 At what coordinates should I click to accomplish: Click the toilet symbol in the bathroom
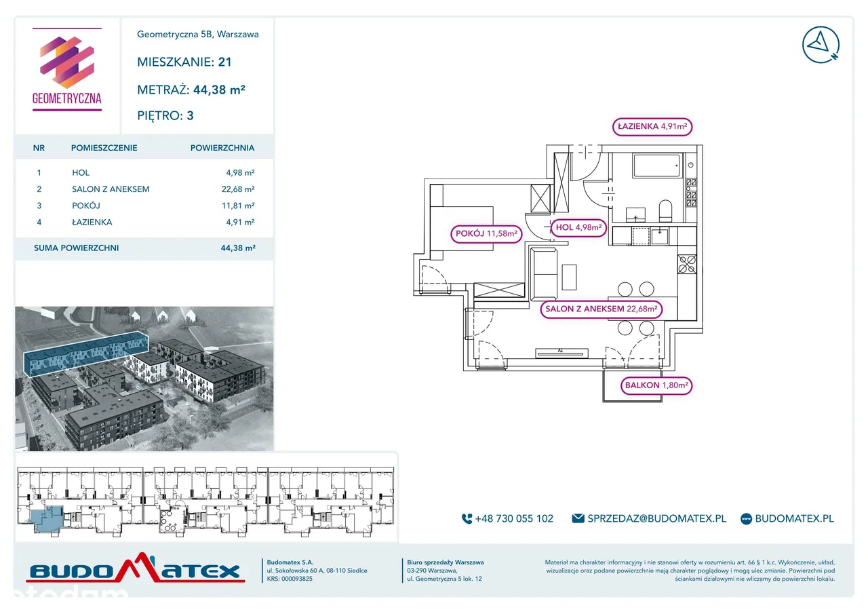665,211
